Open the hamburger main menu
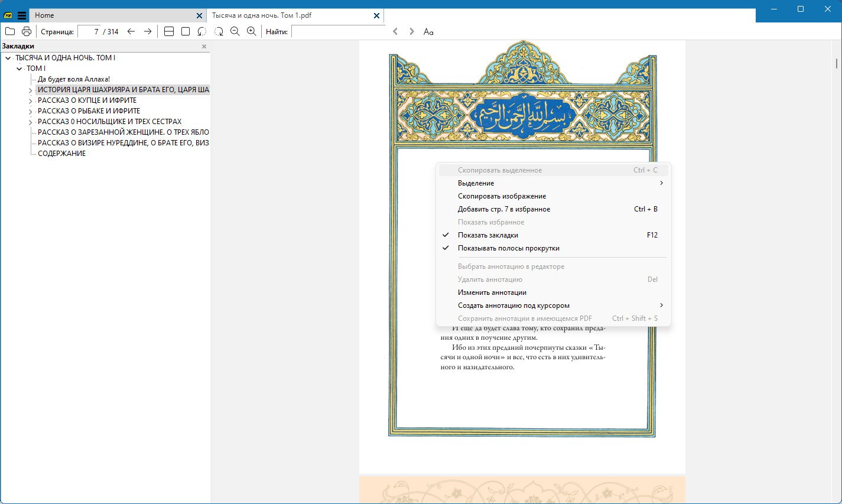 (22, 15)
